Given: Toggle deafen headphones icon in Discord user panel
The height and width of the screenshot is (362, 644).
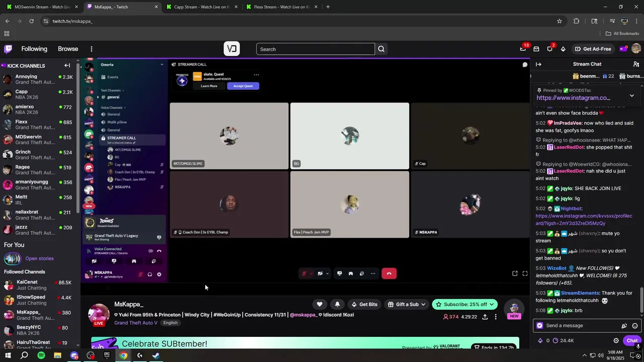Looking at the screenshot, I should 150,275.
